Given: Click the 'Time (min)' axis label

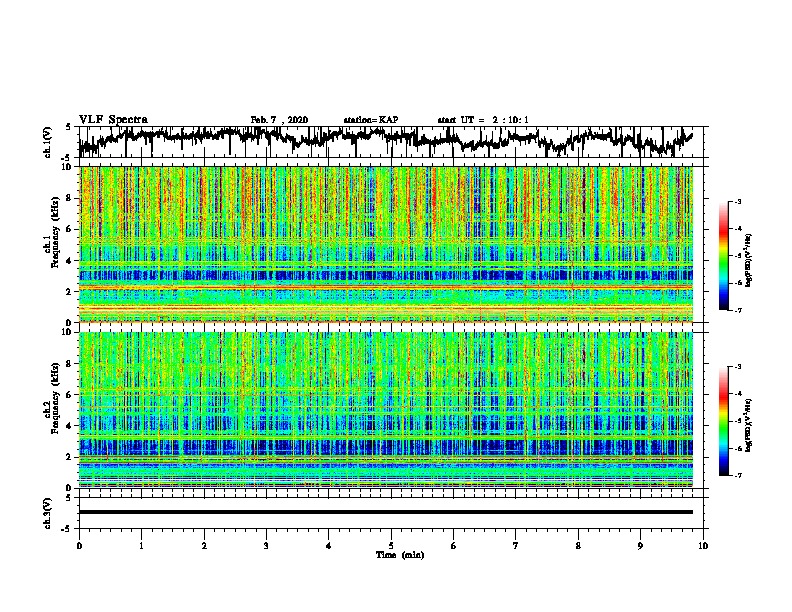Looking at the screenshot, I should point(400,555).
